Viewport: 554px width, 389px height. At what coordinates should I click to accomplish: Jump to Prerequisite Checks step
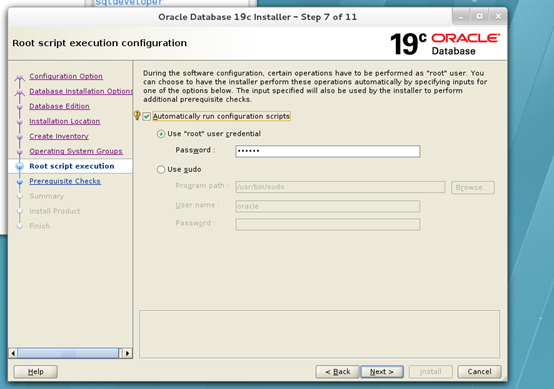click(x=65, y=181)
